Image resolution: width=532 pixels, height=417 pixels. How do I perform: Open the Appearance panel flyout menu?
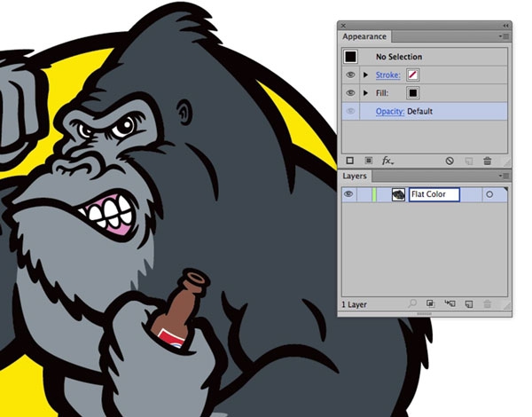504,36
